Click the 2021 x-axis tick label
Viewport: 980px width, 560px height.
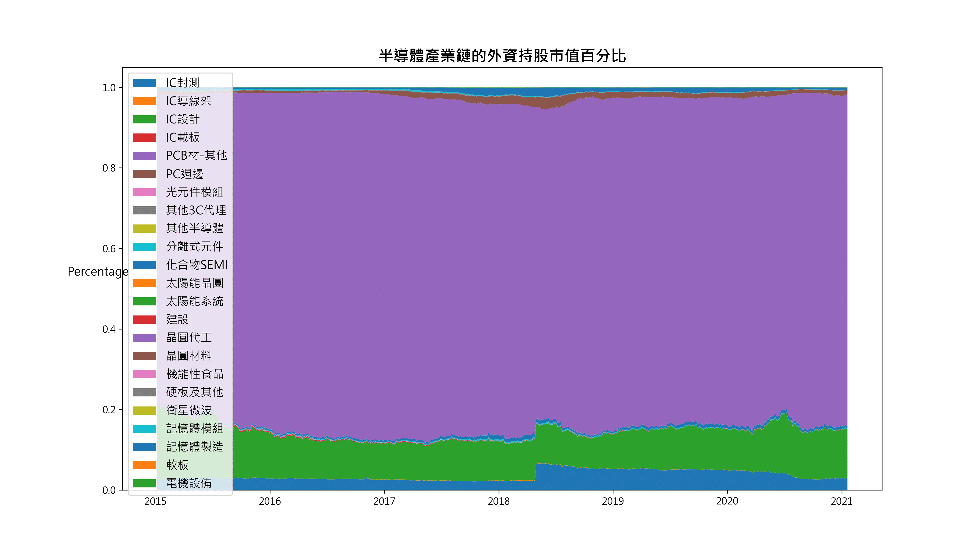coord(842,501)
